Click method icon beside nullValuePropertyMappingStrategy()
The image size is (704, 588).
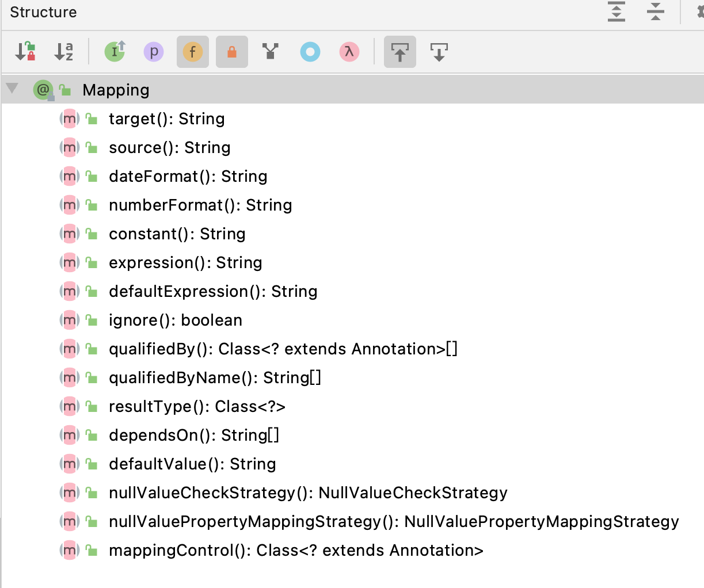(70, 522)
